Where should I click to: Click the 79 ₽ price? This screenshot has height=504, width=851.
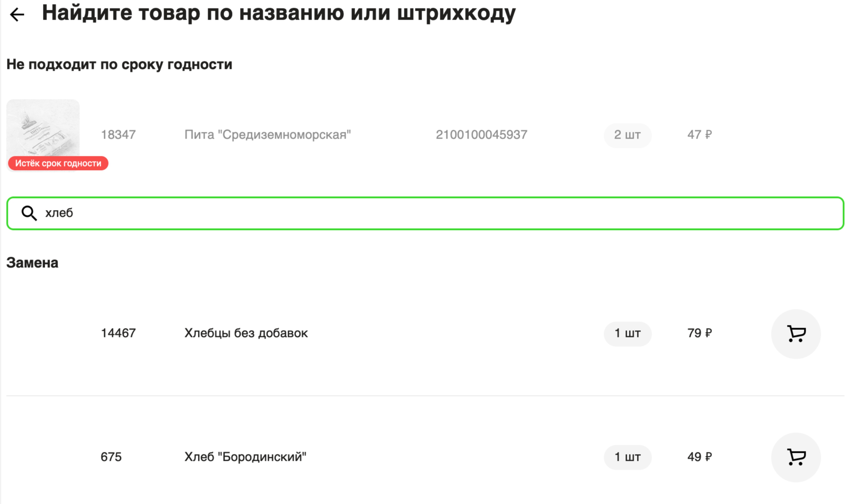click(699, 333)
